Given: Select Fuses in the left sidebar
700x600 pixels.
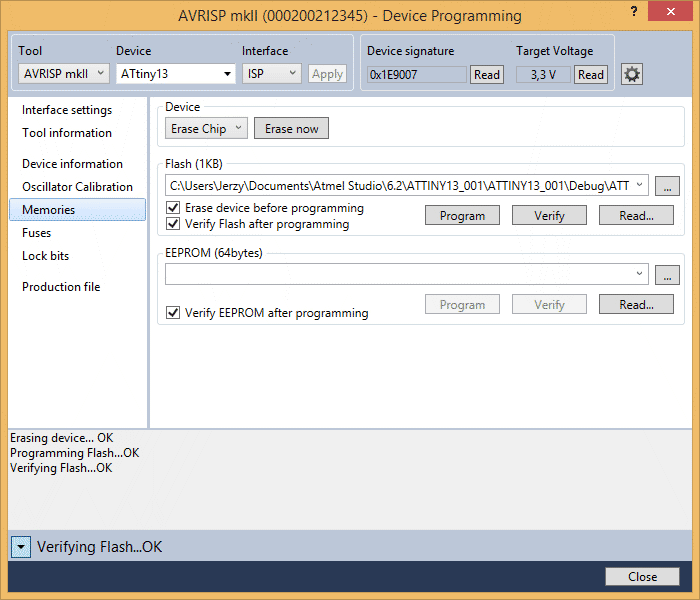Looking at the screenshot, I should [x=37, y=233].
